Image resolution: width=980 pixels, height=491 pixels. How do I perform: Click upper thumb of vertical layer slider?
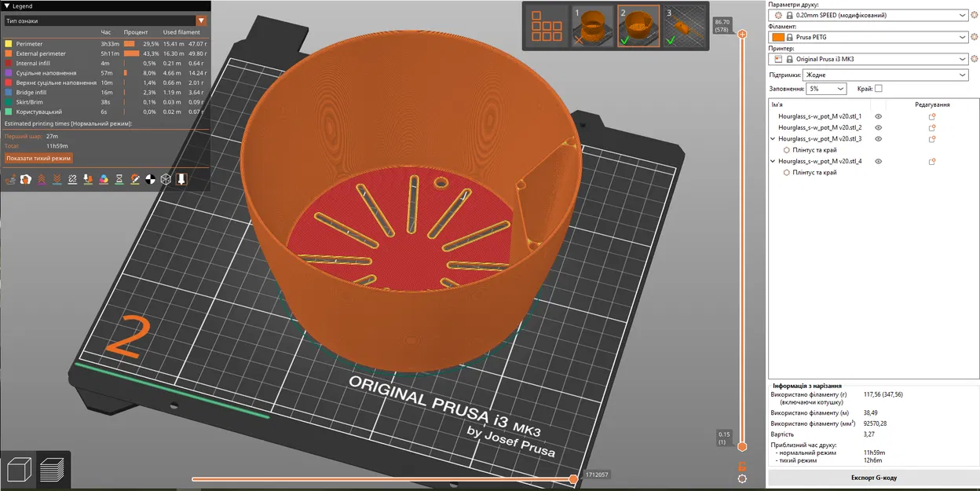click(742, 34)
